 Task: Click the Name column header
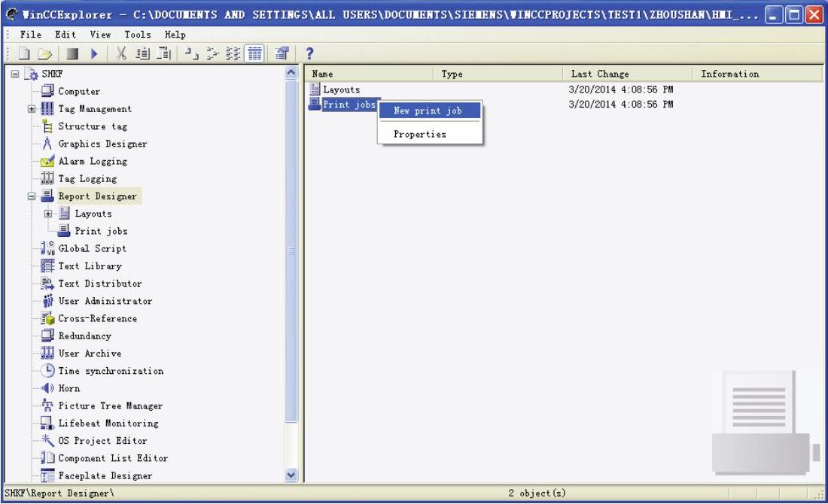click(323, 74)
